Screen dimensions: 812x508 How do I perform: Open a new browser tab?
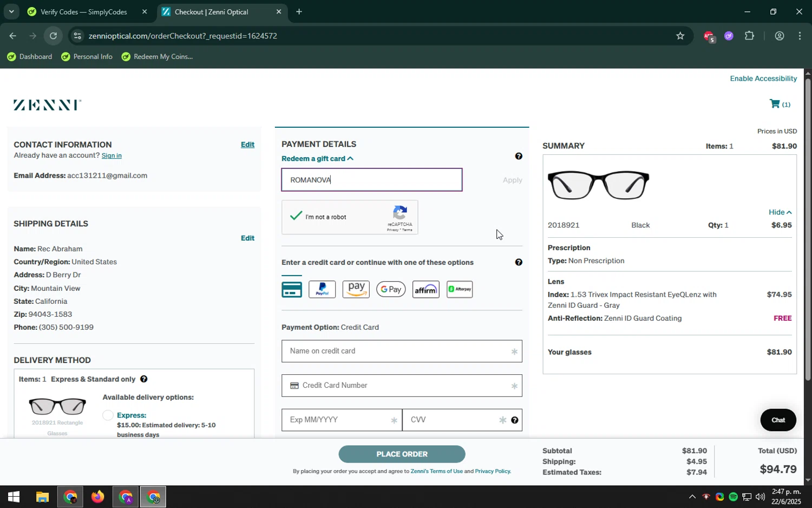(299, 11)
